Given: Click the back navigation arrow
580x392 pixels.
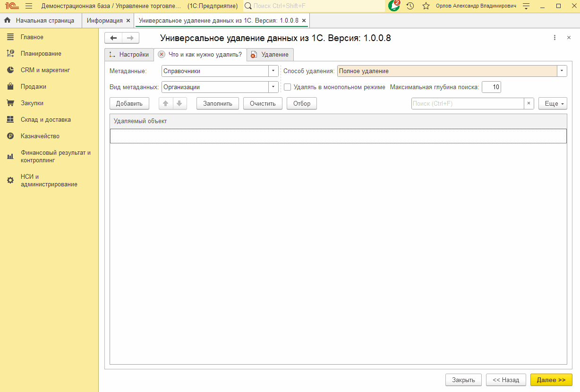Looking at the screenshot, I should (113, 38).
